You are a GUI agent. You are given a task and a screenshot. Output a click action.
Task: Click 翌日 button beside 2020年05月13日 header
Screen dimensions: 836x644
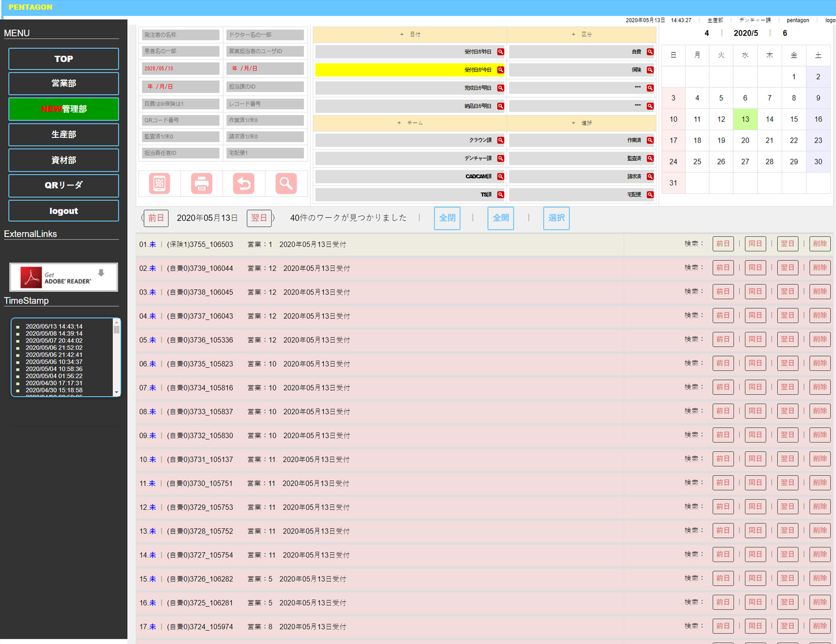(x=259, y=218)
